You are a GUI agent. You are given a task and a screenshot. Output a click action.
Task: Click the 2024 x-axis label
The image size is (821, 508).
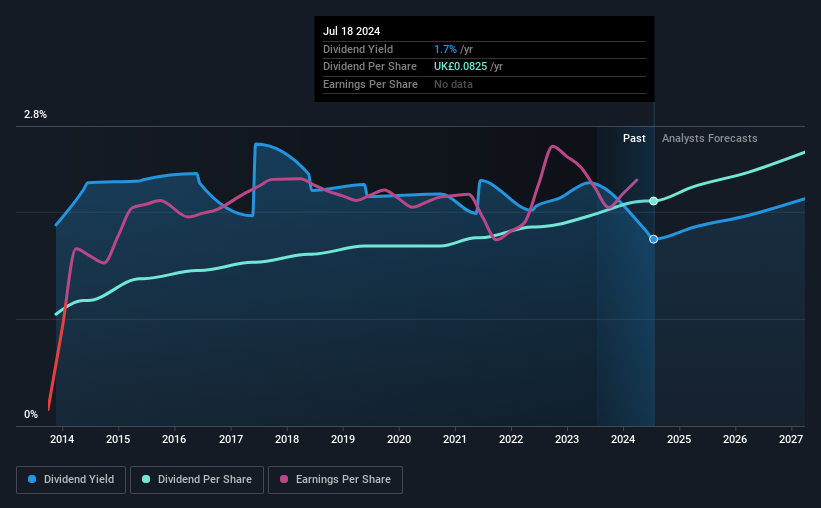623,439
